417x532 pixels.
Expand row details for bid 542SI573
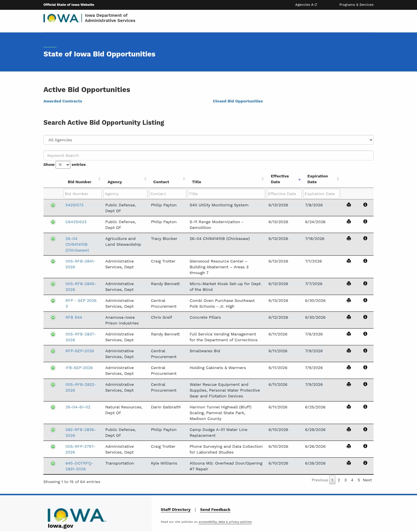point(53,205)
